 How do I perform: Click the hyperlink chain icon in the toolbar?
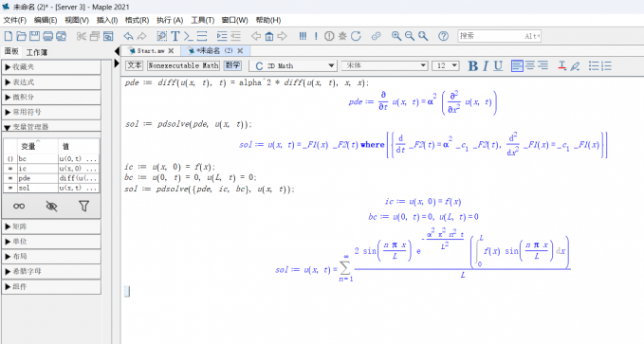coord(376,36)
